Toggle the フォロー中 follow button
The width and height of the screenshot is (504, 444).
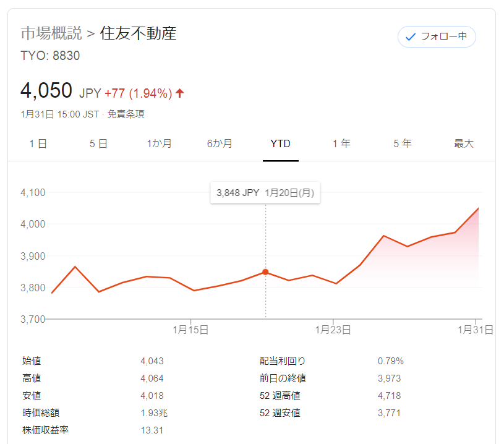(437, 36)
